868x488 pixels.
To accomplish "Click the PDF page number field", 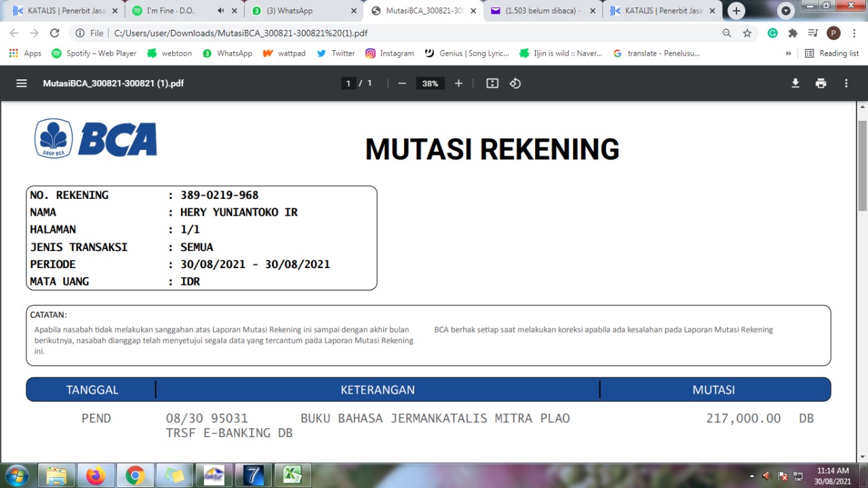I will pos(349,83).
